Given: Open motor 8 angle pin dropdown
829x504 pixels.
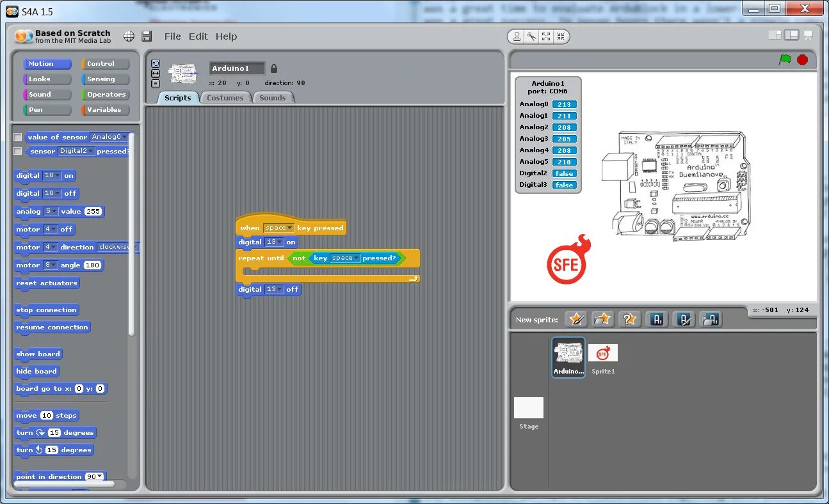Looking at the screenshot, I should 51,265.
